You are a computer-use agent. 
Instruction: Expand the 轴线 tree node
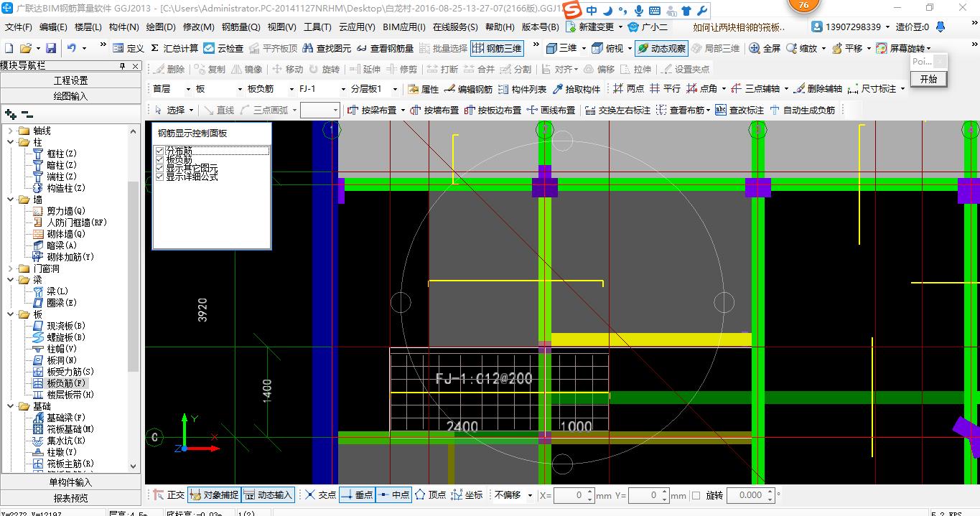(11, 131)
